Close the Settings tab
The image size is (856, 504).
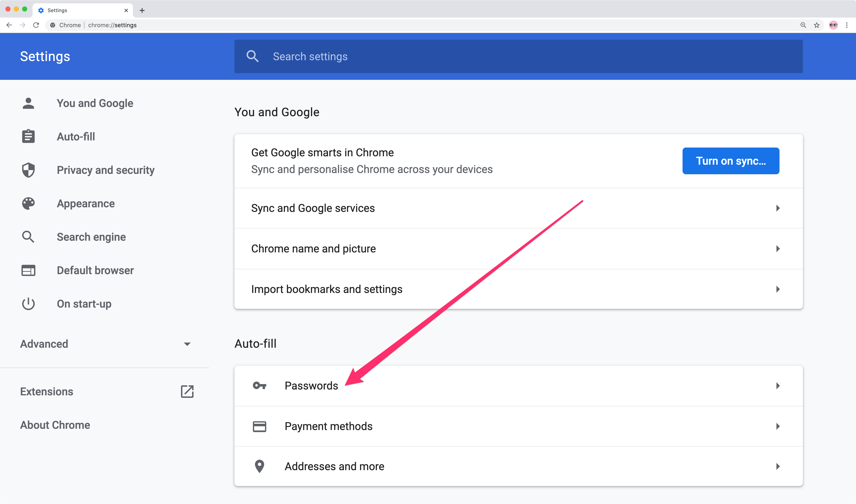(126, 10)
